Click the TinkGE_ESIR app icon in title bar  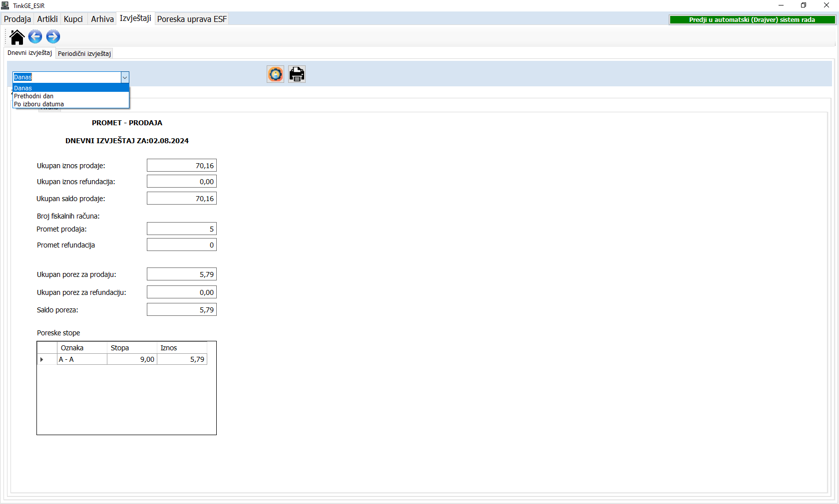pos(5,5)
